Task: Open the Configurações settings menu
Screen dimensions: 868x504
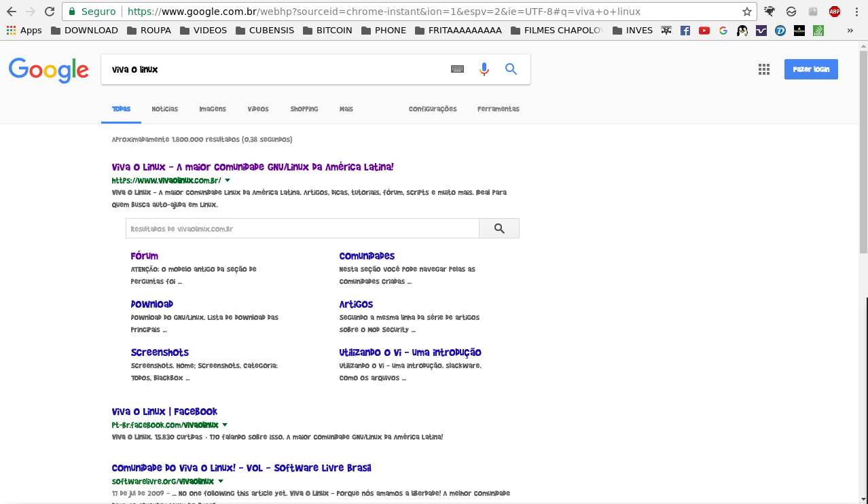Action: tap(433, 109)
